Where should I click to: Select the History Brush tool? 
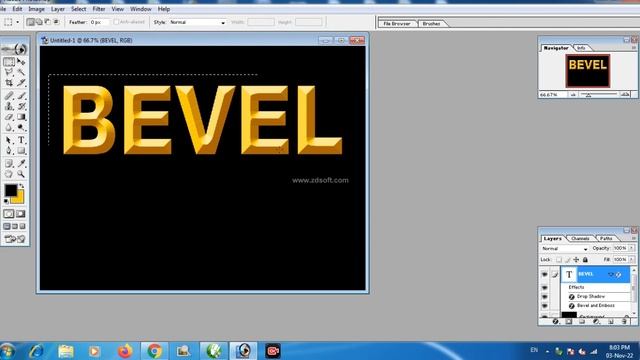pyautogui.click(x=21, y=106)
